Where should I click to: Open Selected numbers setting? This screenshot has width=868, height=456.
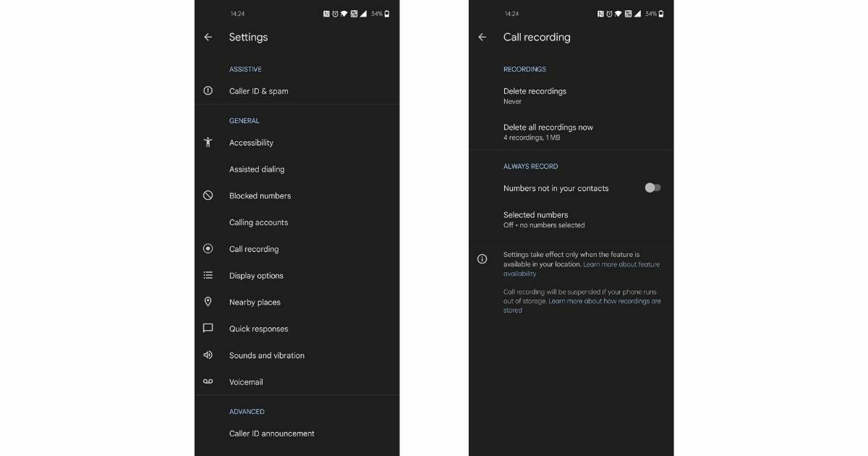click(x=571, y=219)
